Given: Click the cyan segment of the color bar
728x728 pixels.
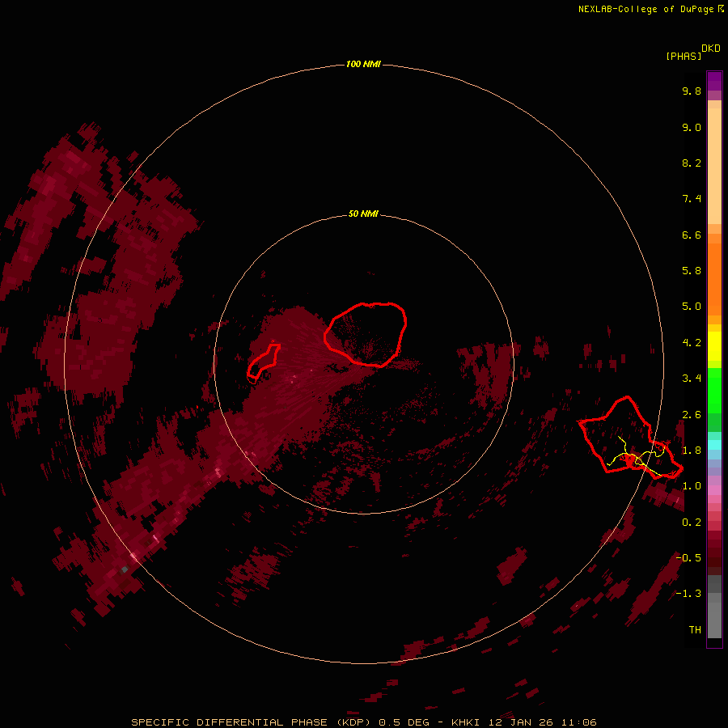Looking at the screenshot, I should click(x=714, y=445).
